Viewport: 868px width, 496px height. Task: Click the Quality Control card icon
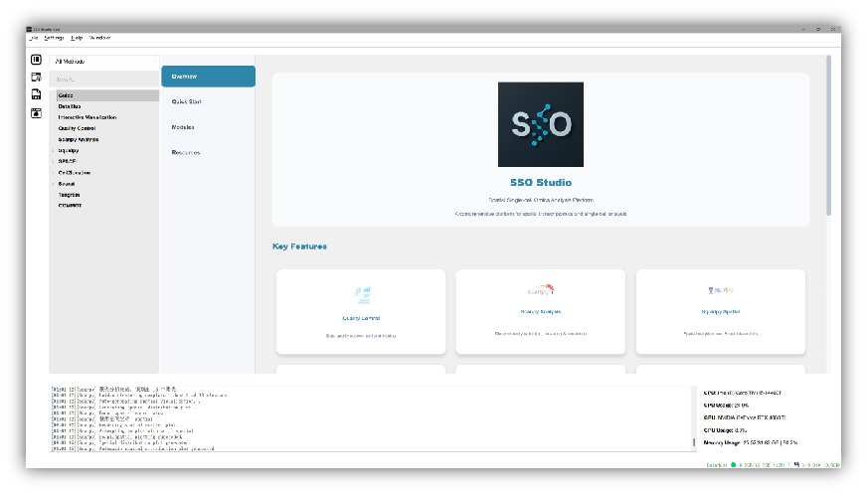coord(360,294)
